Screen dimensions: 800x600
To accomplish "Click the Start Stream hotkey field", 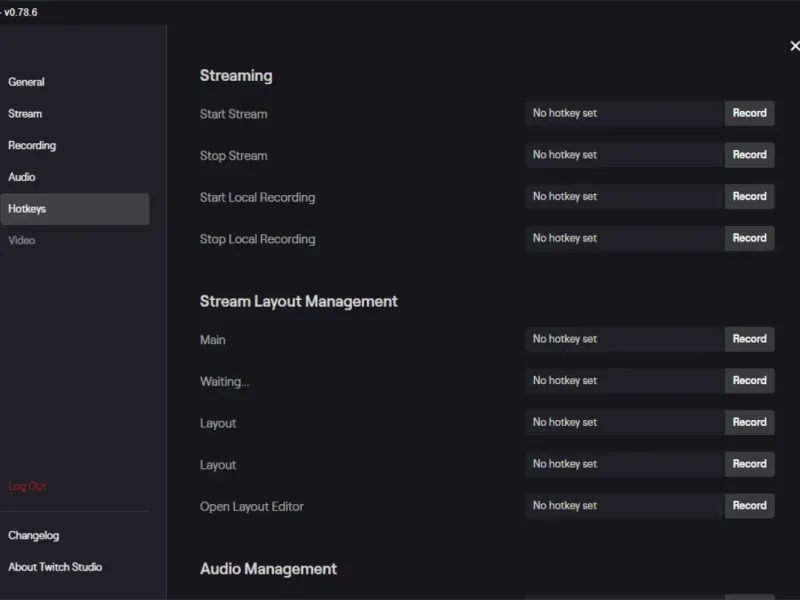I will pos(624,113).
